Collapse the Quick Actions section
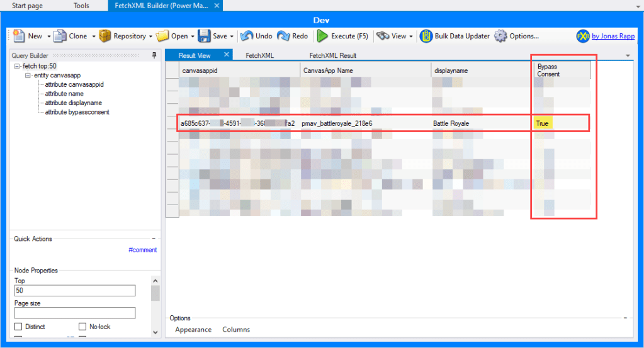644x348 pixels. [x=154, y=239]
